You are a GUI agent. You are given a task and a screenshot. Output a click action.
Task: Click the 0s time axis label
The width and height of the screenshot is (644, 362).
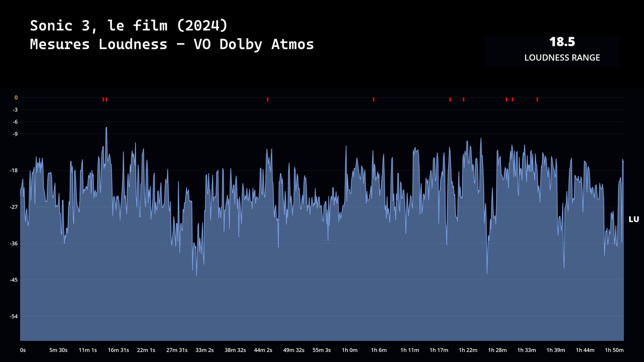(x=23, y=350)
